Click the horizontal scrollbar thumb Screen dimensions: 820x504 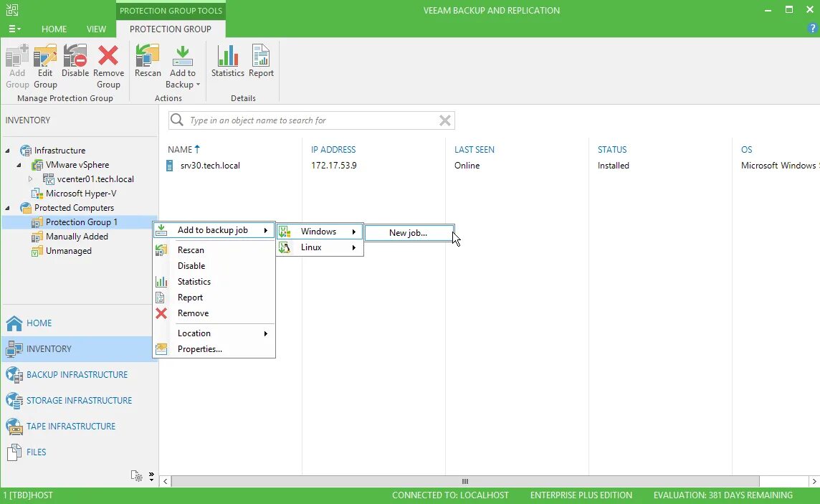pyautogui.click(x=465, y=481)
